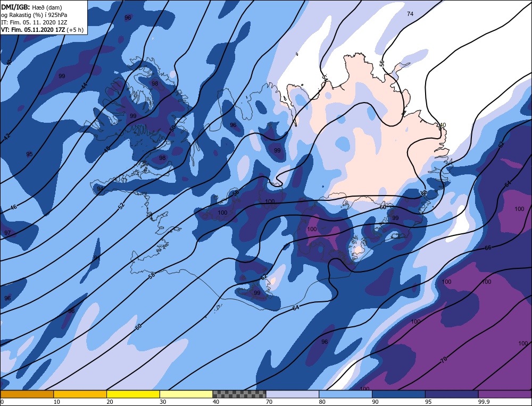Viewport: 532px width, 406px height.
Task: Click the '97' humidity value on the map
Action: pyautogui.click(x=7, y=233)
